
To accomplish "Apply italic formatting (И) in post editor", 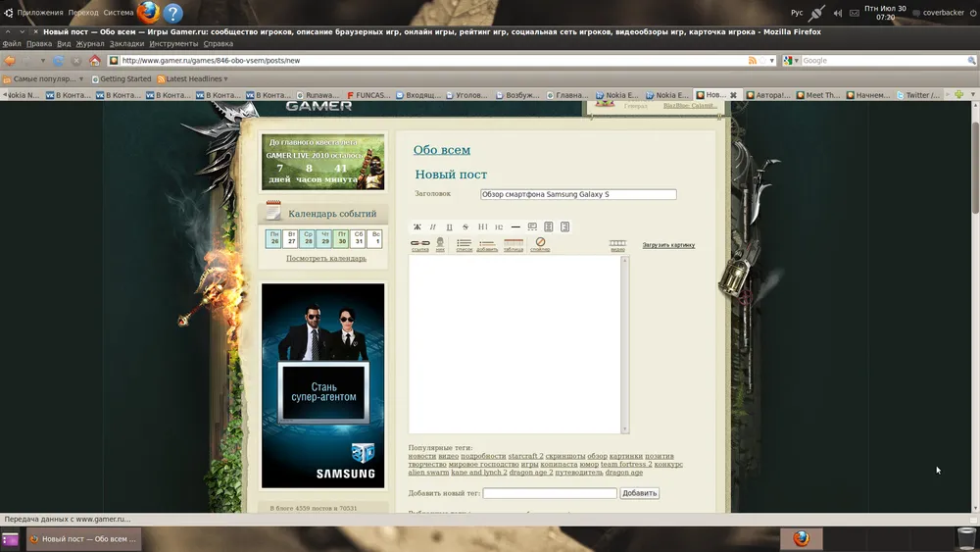I will click(432, 226).
